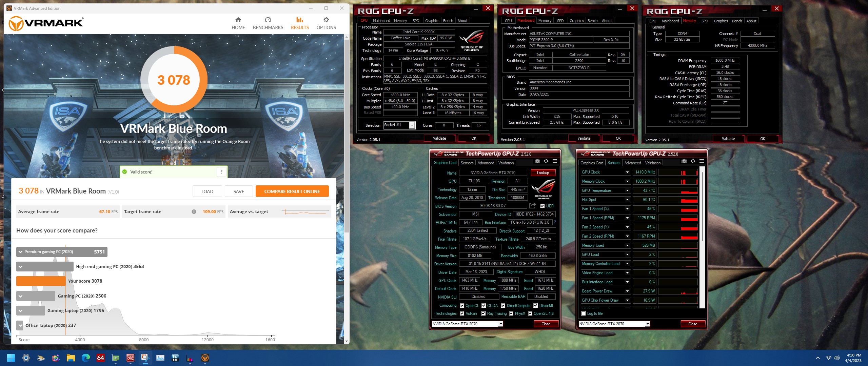Click GPU-Z Sensors list scrollbar
The image size is (868, 366).
point(703,207)
